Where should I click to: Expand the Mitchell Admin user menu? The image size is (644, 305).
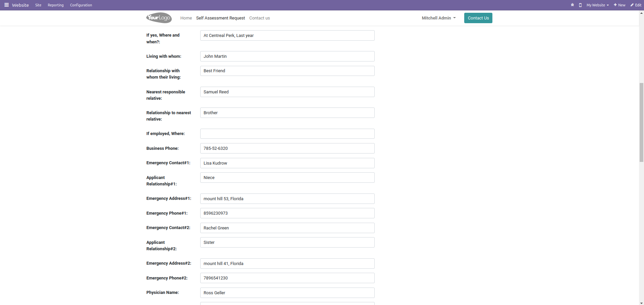439,18
